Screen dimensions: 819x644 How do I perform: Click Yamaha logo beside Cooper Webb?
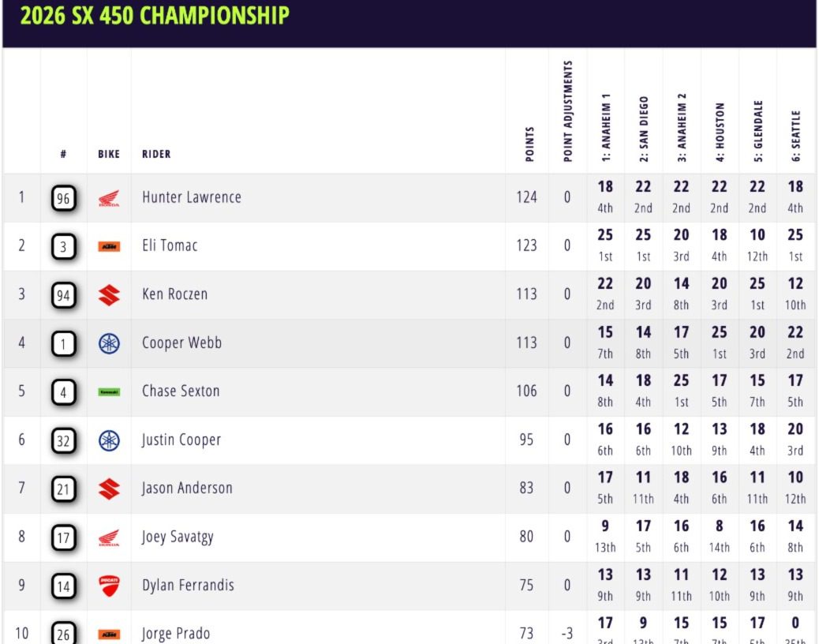point(109,343)
